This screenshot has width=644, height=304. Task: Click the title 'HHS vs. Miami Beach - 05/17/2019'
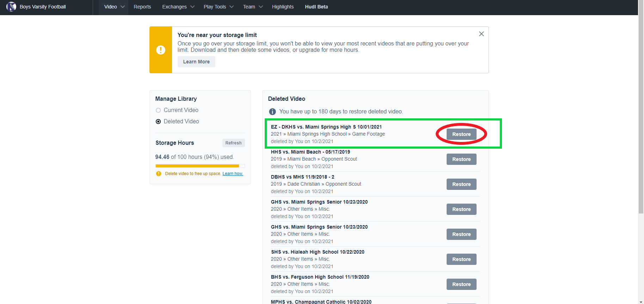311,152
